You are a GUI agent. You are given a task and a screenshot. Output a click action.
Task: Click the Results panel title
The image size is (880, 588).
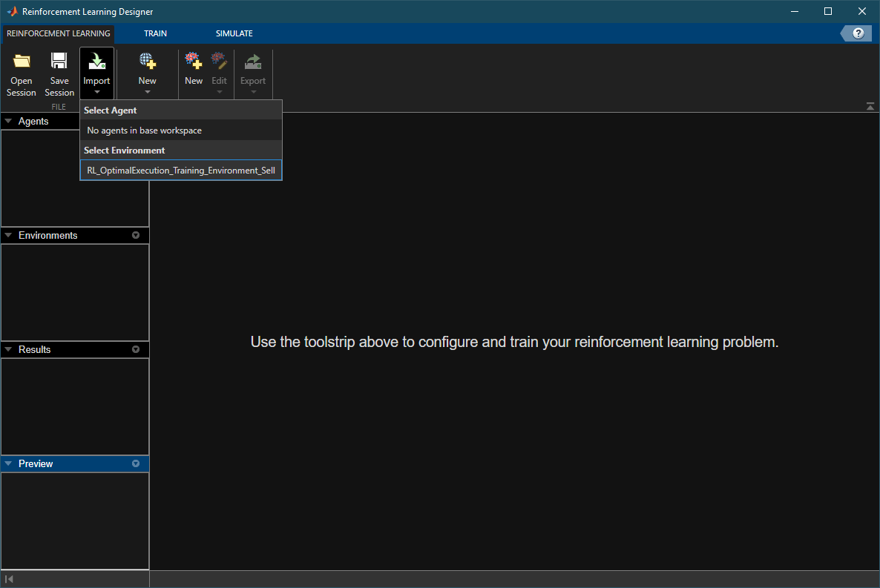[34, 349]
